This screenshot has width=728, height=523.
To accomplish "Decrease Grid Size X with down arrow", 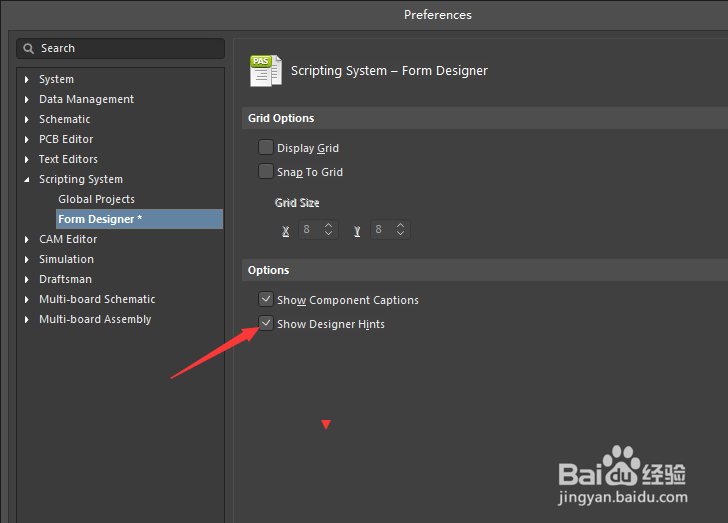I will click(328, 233).
